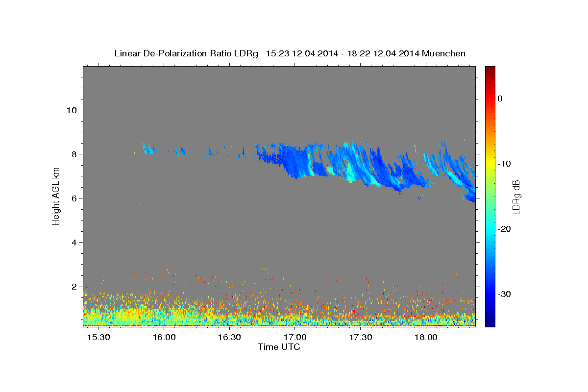The height and width of the screenshot is (392, 588).
Task: Click the dark red top of the colorbar
Action: (490, 70)
